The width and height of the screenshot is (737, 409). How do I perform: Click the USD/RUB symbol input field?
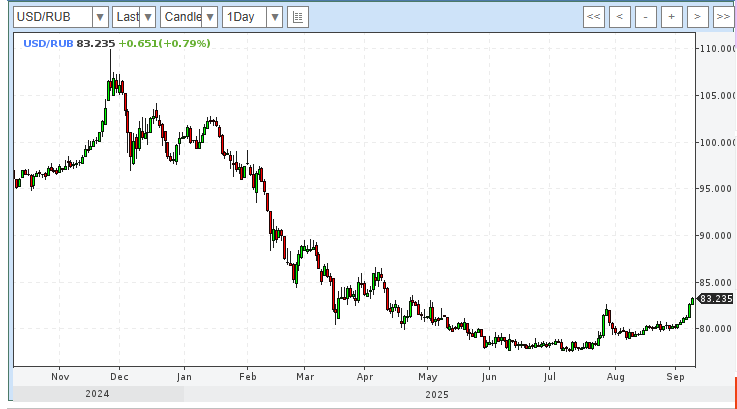click(x=53, y=17)
